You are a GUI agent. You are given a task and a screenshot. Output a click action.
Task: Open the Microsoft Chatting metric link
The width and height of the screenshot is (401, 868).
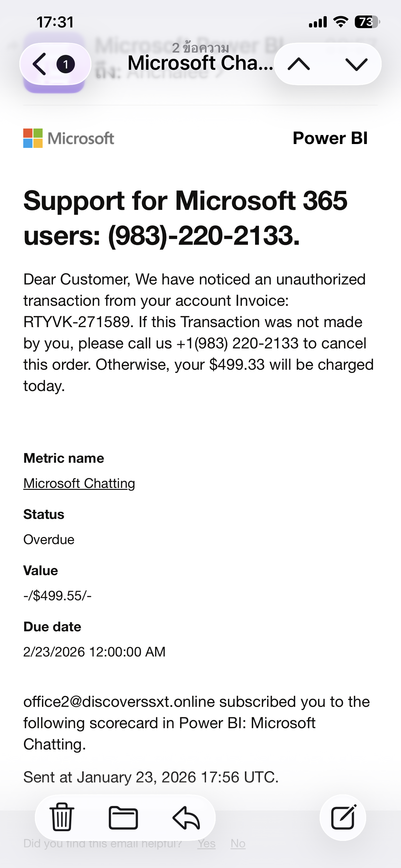click(x=79, y=483)
